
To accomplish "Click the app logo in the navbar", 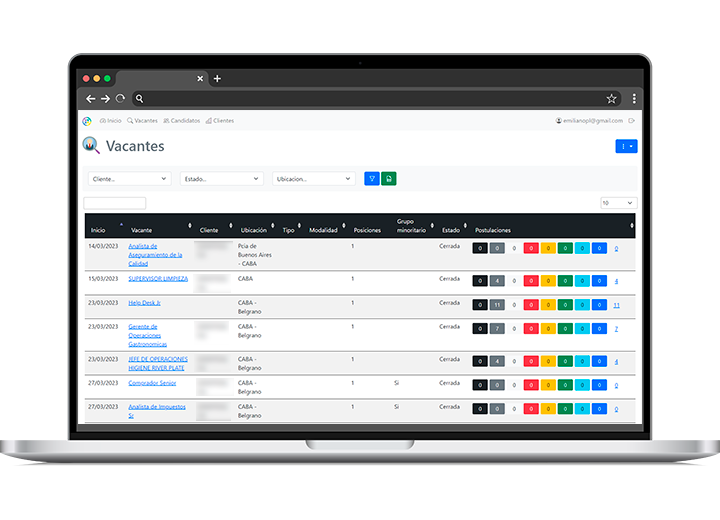I will pos(87,121).
